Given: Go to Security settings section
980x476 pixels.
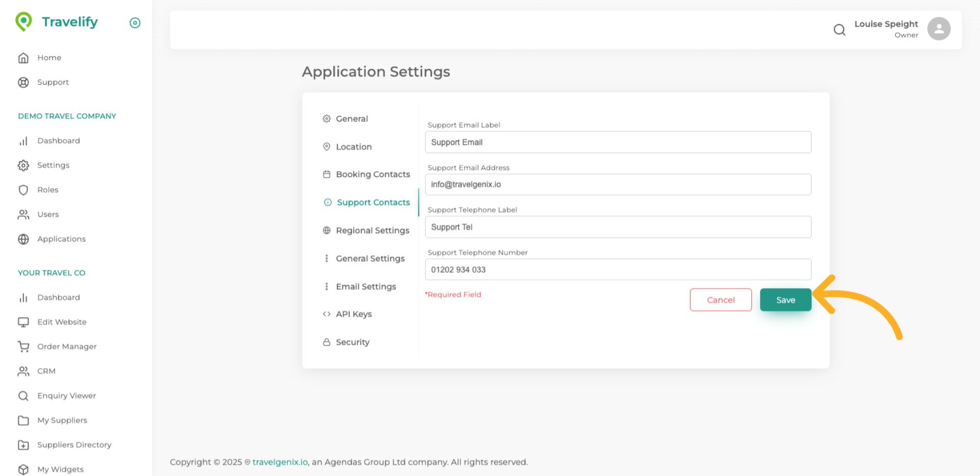Looking at the screenshot, I should (x=352, y=342).
